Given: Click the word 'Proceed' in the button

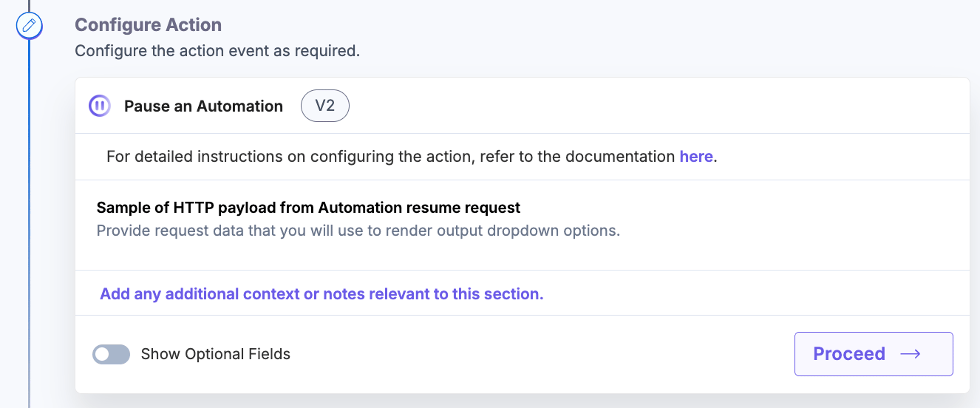Looking at the screenshot, I should click(849, 354).
